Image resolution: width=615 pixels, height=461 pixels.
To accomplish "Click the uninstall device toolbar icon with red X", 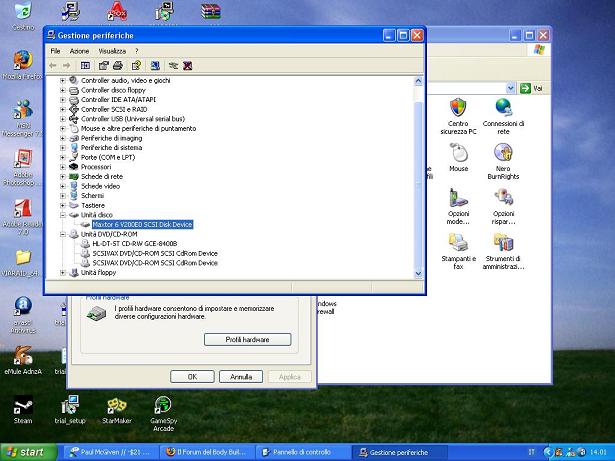I will tap(187, 66).
